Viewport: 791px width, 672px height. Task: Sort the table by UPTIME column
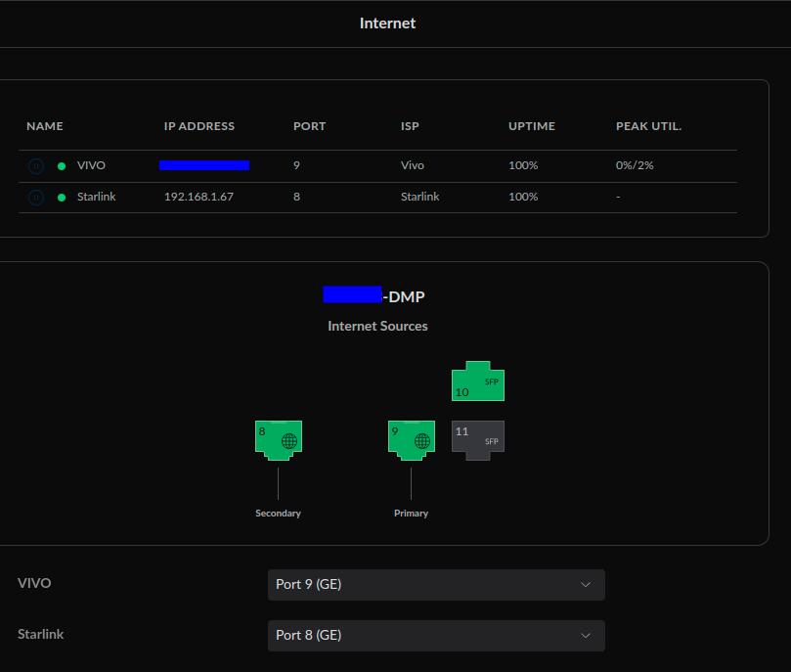(531, 127)
